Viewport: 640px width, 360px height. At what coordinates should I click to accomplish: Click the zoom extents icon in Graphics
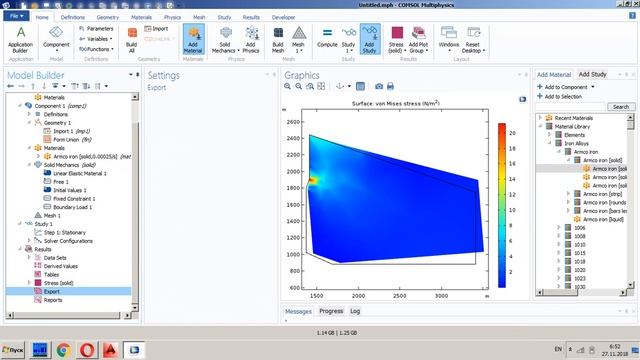coord(322,86)
